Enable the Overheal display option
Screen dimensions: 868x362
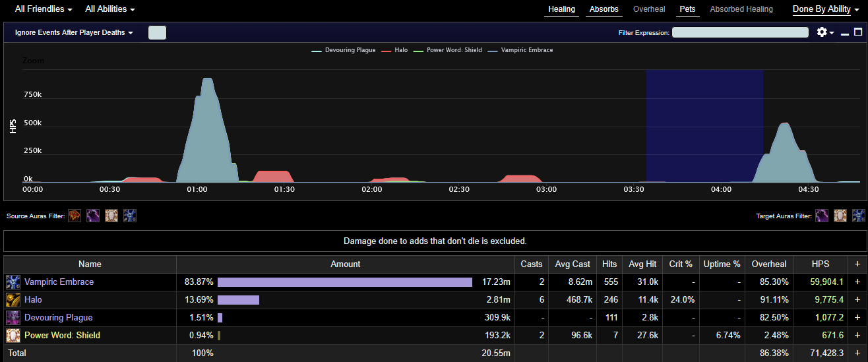(649, 9)
